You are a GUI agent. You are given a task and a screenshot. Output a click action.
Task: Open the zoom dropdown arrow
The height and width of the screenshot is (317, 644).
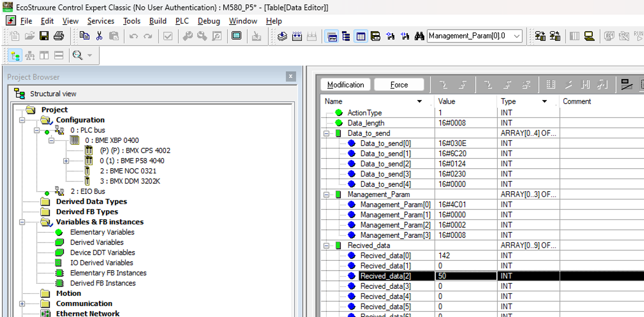(89, 56)
